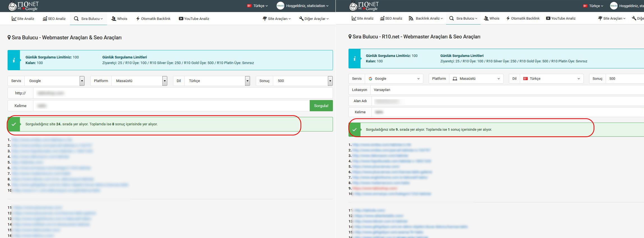Expand Site Araçları menu on right page
Viewport: 644px width, 238px height.
tap(612, 18)
